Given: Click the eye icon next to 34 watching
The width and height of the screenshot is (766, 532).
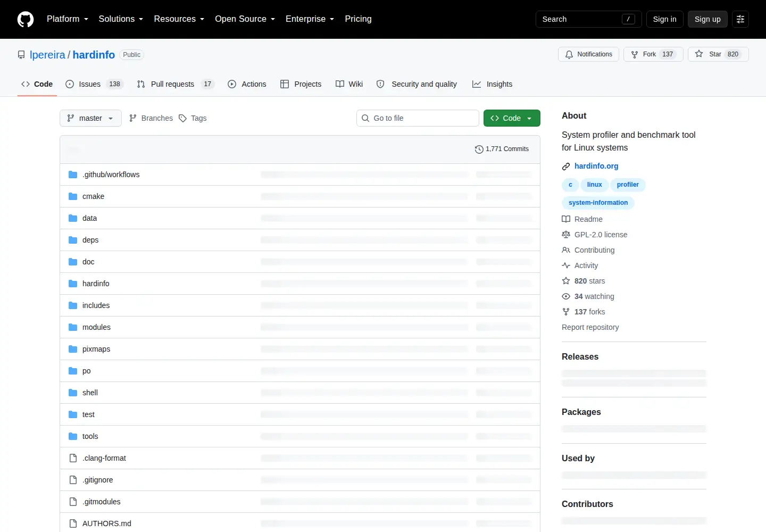Looking at the screenshot, I should point(566,296).
